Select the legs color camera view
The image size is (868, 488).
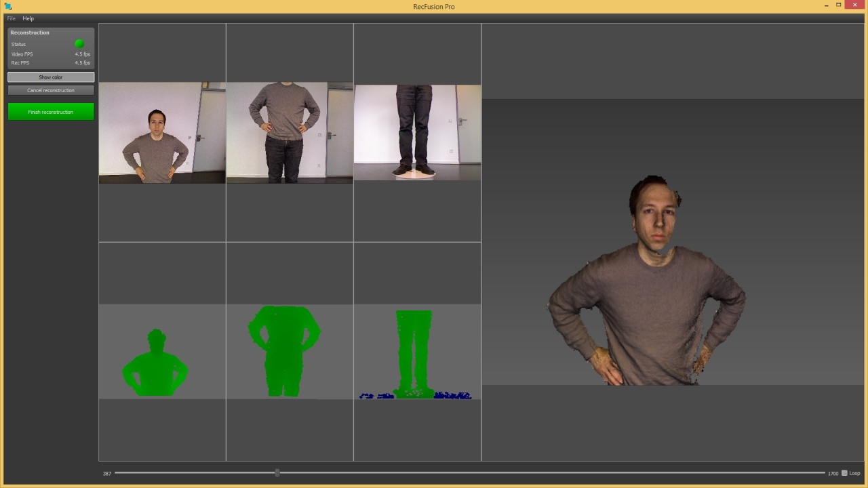[x=417, y=132]
